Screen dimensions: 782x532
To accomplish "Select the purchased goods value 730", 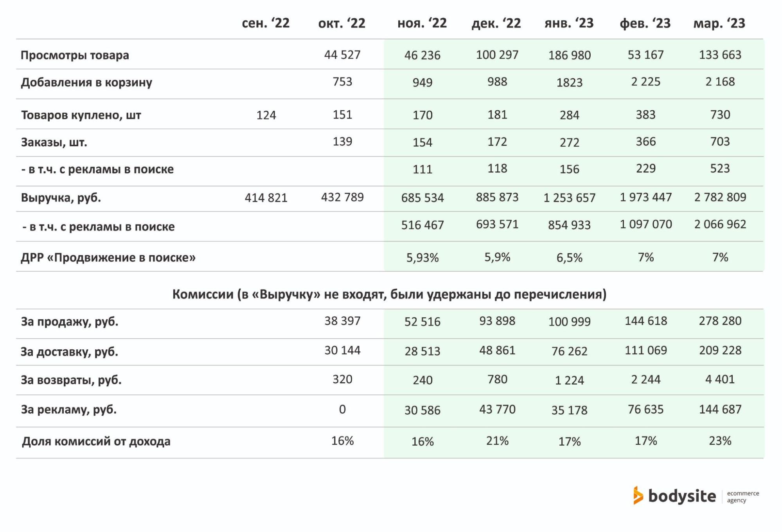I will 720,115.
